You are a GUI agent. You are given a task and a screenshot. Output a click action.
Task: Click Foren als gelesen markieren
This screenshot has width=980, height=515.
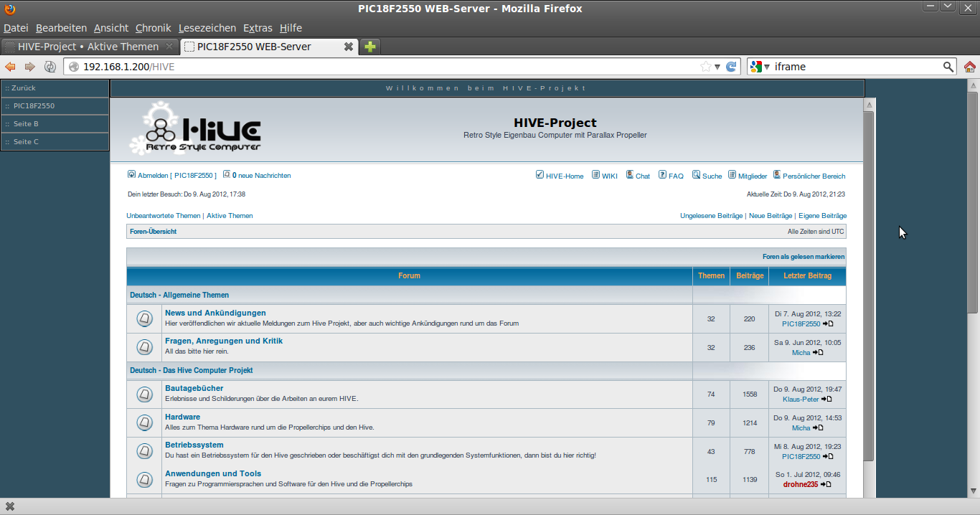click(803, 257)
